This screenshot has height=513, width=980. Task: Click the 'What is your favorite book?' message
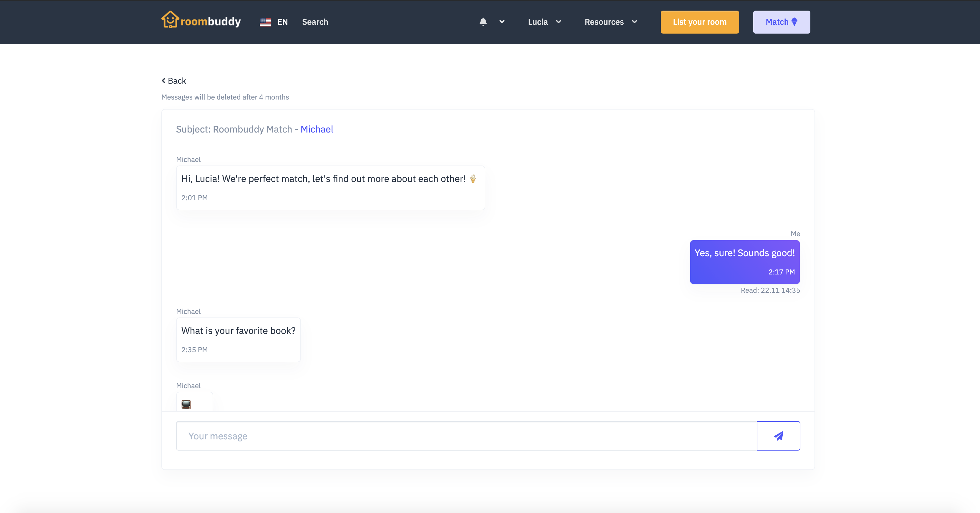coord(238,339)
